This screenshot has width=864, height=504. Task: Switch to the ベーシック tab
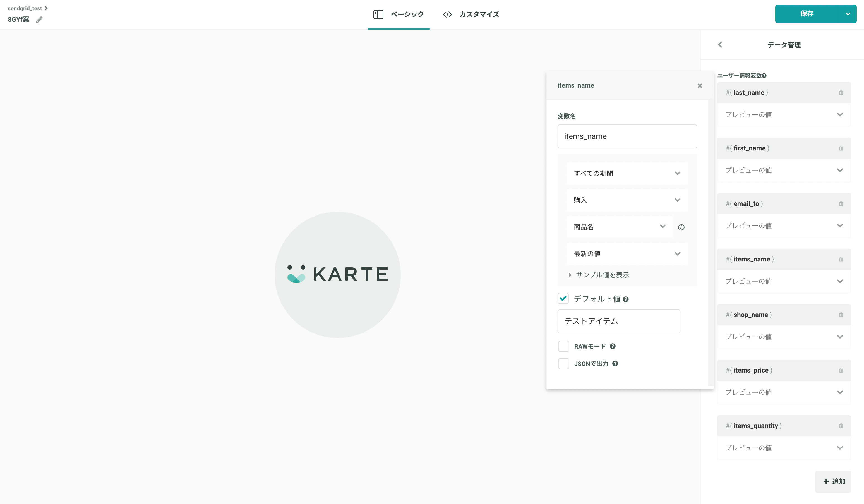pos(399,15)
